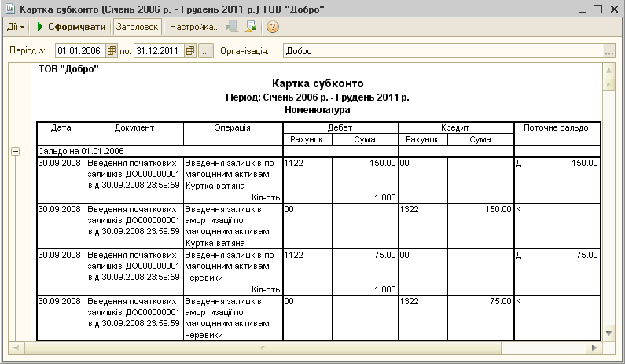
Task: Click the Організація field with Добро
Action: [x=443, y=51]
